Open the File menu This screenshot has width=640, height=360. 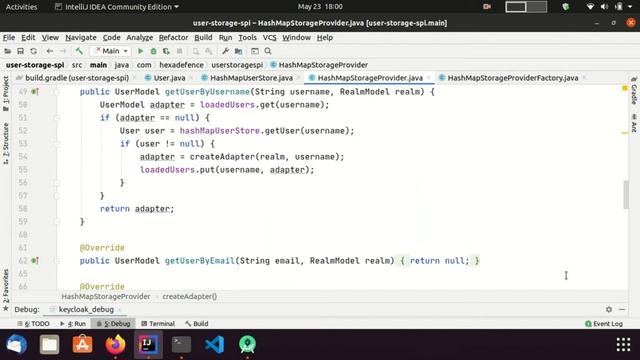click(x=9, y=38)
